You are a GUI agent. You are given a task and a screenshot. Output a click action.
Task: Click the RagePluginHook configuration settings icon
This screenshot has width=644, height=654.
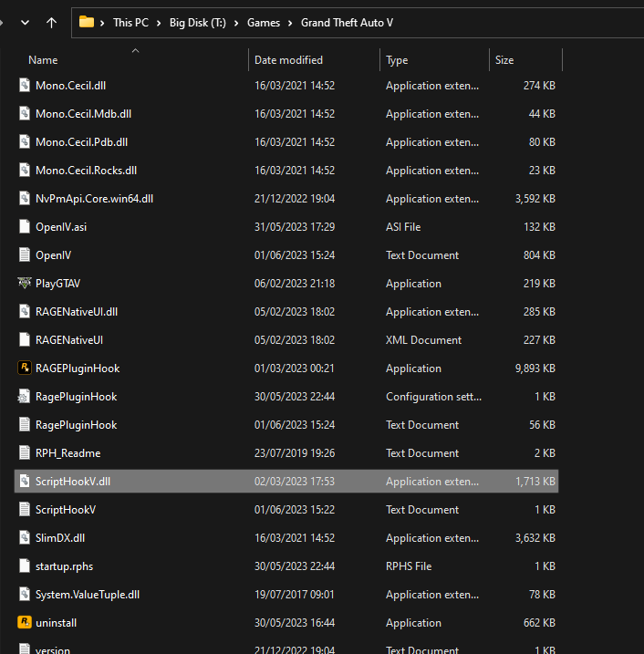(x=25, y=397)
